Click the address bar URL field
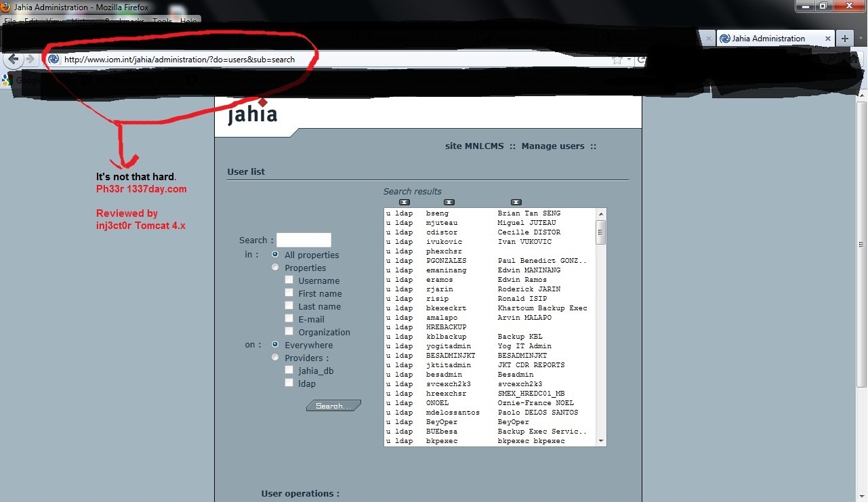 pos(335,60)
